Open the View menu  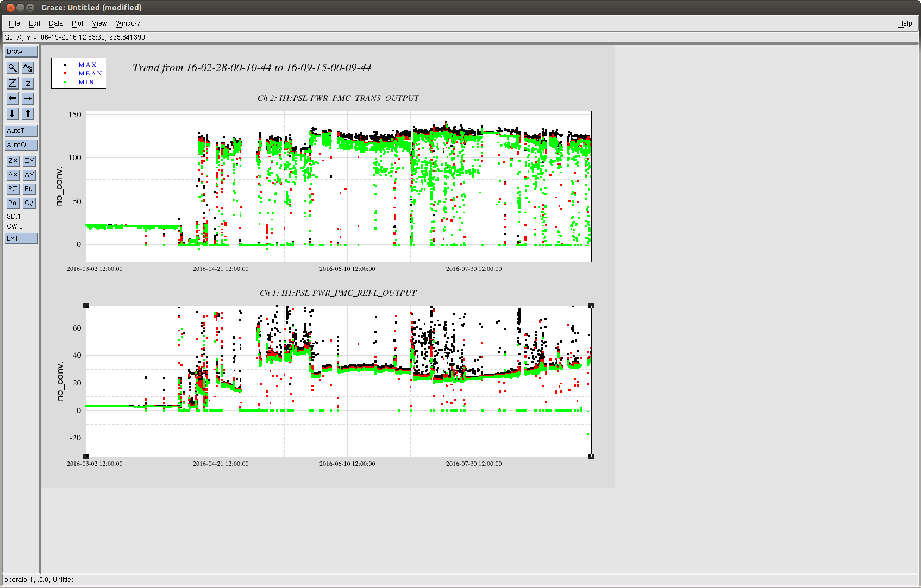(99, 23)
